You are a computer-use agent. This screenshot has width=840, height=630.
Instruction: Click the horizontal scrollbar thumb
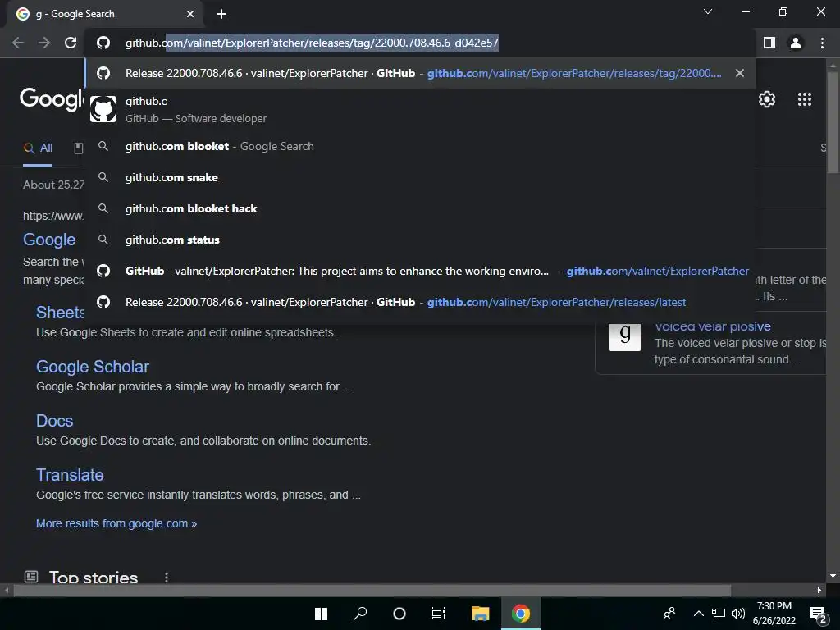pos(372,591)
